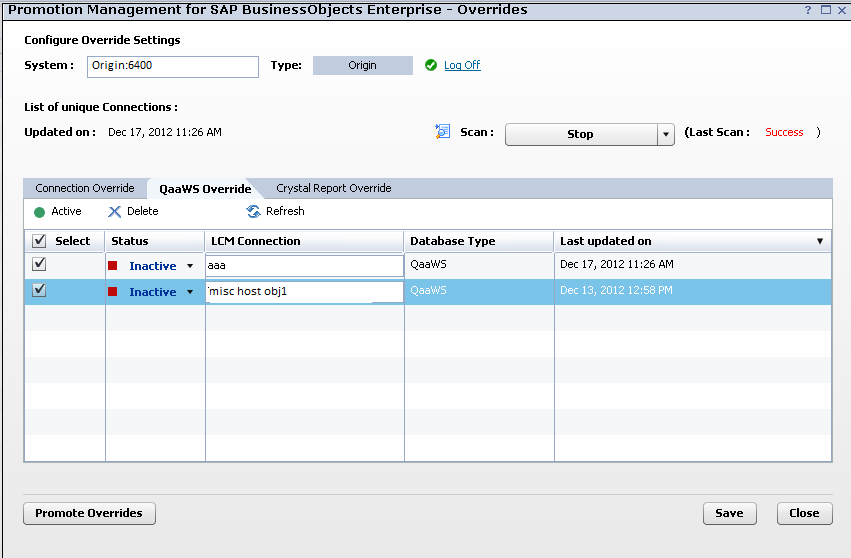This screenshot has height=558, width=851.
Task: Click the Database Type column header
Action: (479, 241)
